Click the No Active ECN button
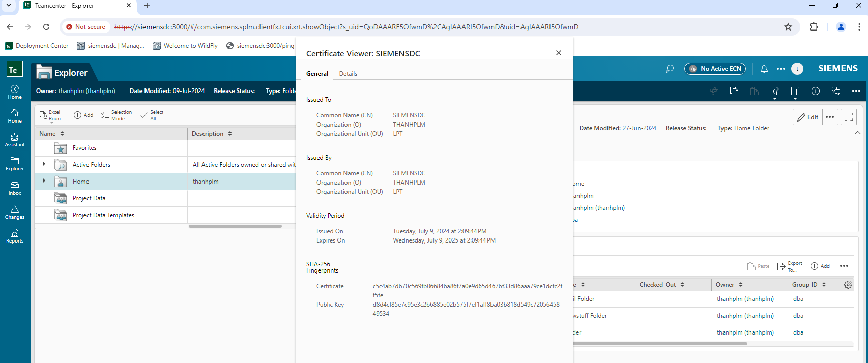The width and height of the screenshot is (868, 363). (x=715, y=69)
